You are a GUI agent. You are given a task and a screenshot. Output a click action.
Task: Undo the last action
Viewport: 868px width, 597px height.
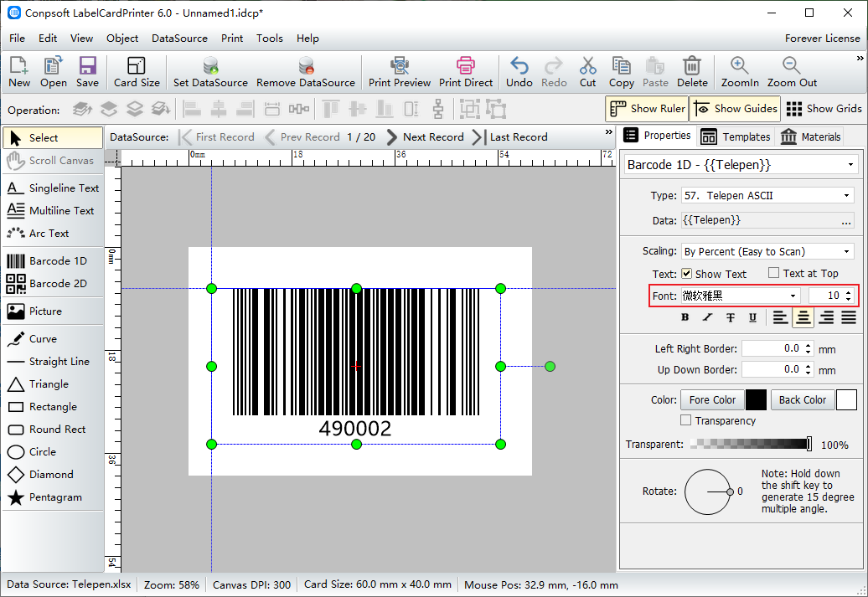coord(519,72)
